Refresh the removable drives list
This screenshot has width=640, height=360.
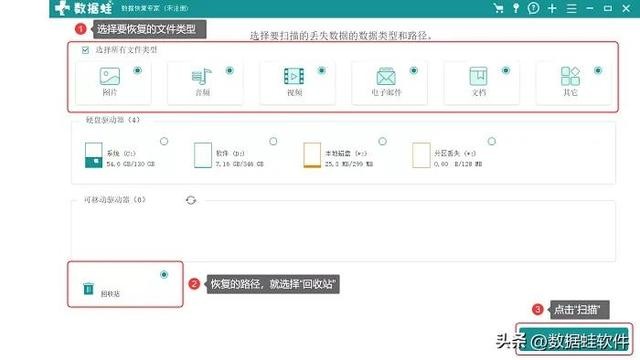coord(191,200)
